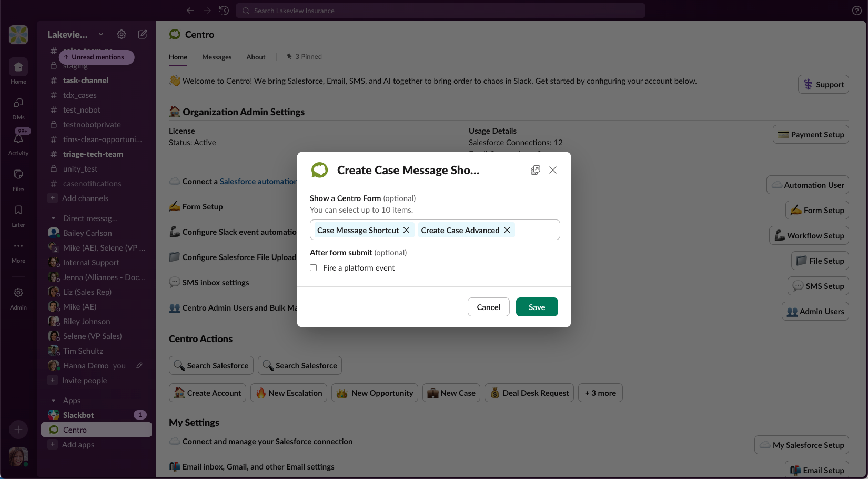Expand the Lakeview workspace name dropdown
Screen dimensions: 868x479
pos(101,34)
